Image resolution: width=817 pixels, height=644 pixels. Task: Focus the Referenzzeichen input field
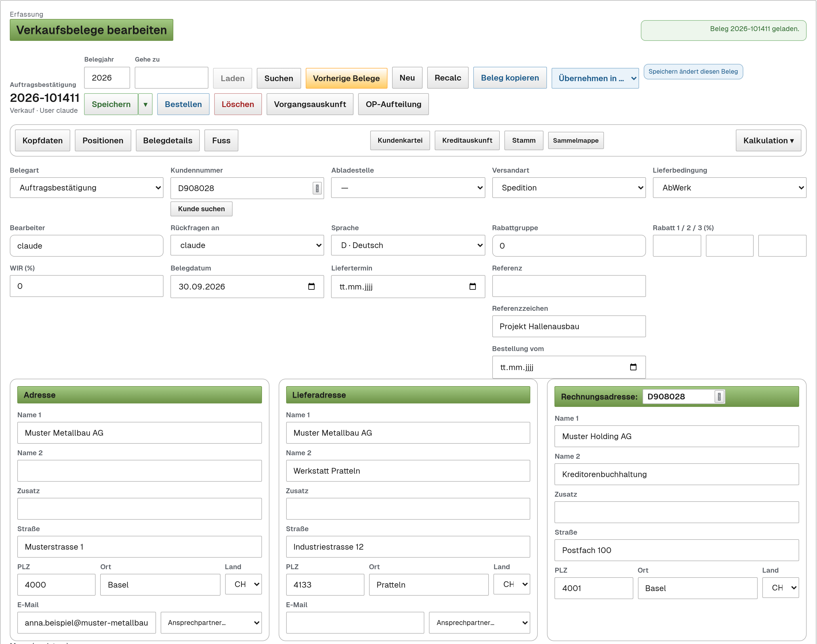(x=569, y=327)
